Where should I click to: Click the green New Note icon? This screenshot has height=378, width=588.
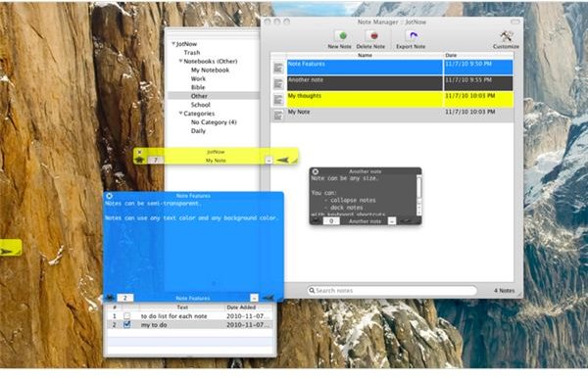click(x=342, y=35)
